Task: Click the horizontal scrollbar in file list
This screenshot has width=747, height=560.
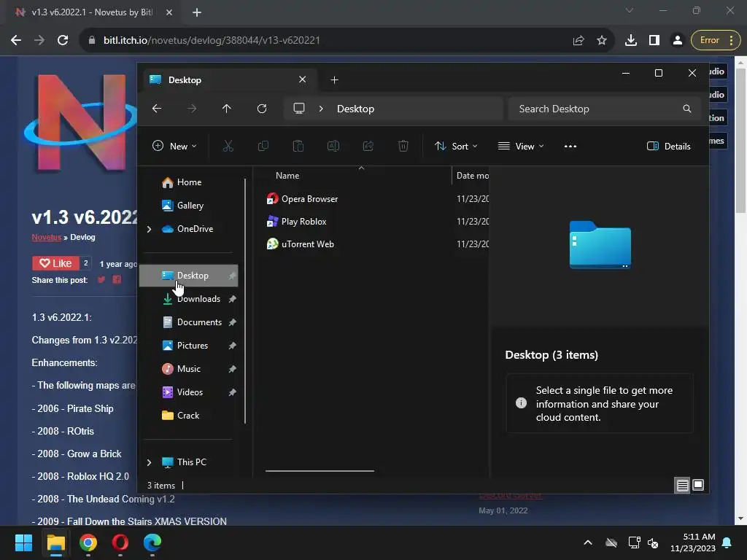Action: pyautogui.click(x=320, y=471)
